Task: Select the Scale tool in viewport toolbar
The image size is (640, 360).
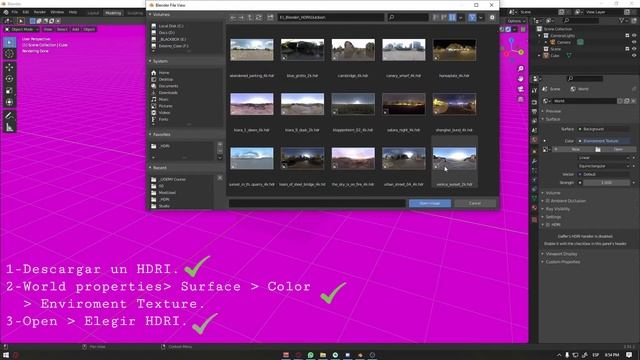Action: coord(9,91)
